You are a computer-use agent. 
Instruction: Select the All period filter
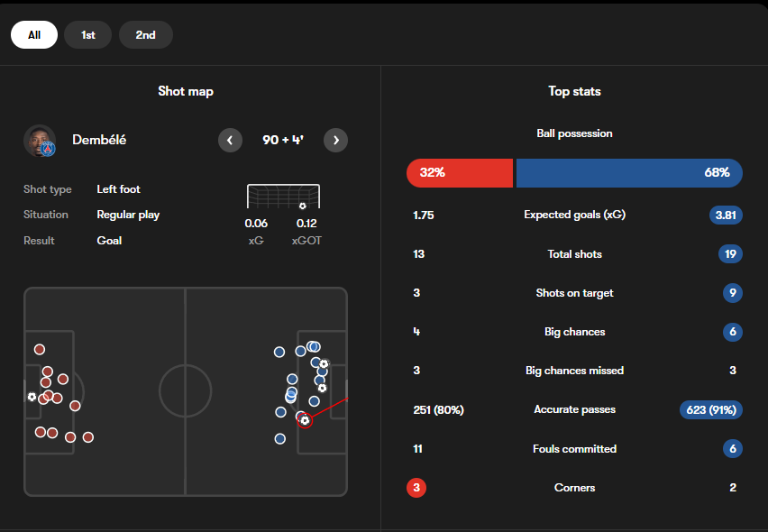[x=34, y=35]
